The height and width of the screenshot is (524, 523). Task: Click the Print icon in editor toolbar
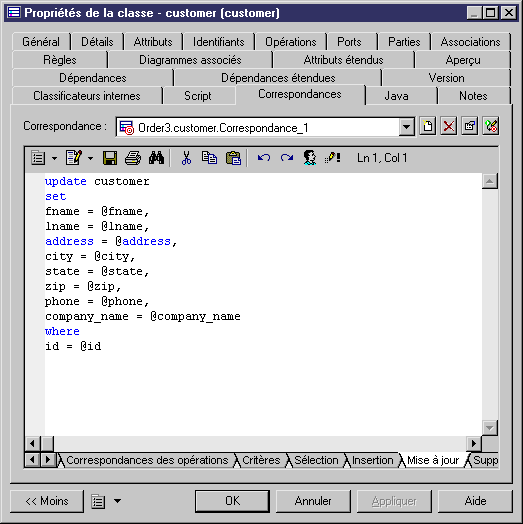point(133,158)
